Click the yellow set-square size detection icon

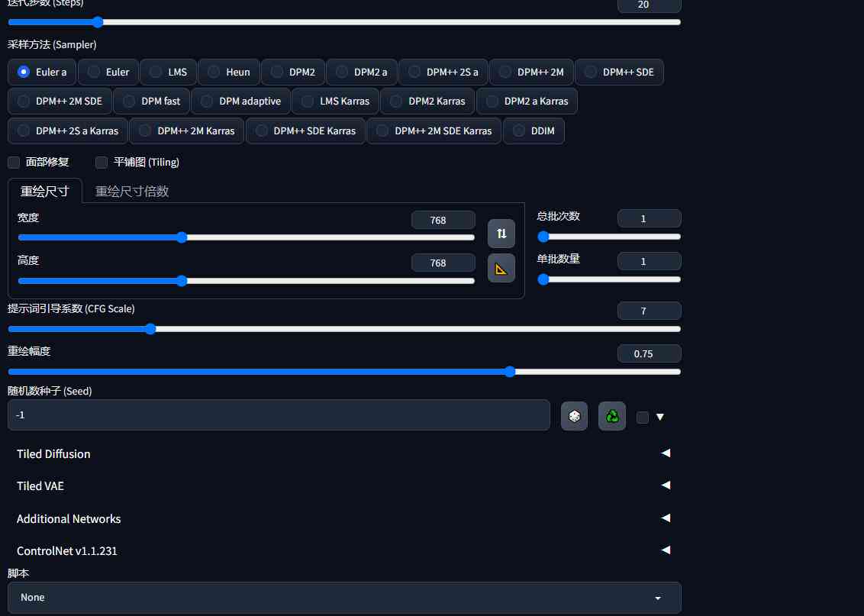pos(501,269)
